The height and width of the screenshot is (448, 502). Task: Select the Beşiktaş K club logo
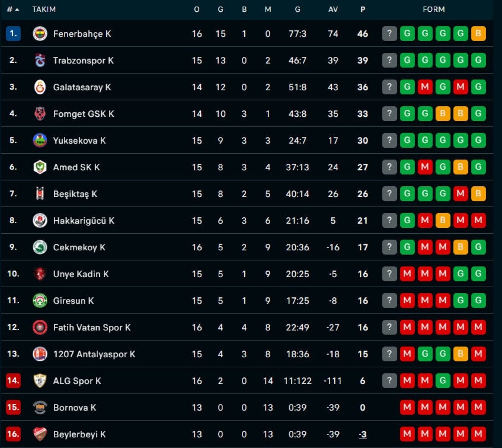coord(40,194)
